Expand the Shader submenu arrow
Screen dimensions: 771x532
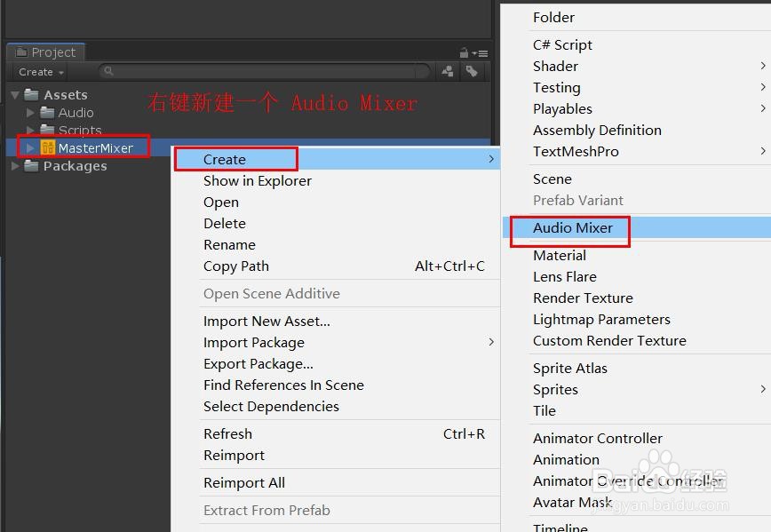763,66
